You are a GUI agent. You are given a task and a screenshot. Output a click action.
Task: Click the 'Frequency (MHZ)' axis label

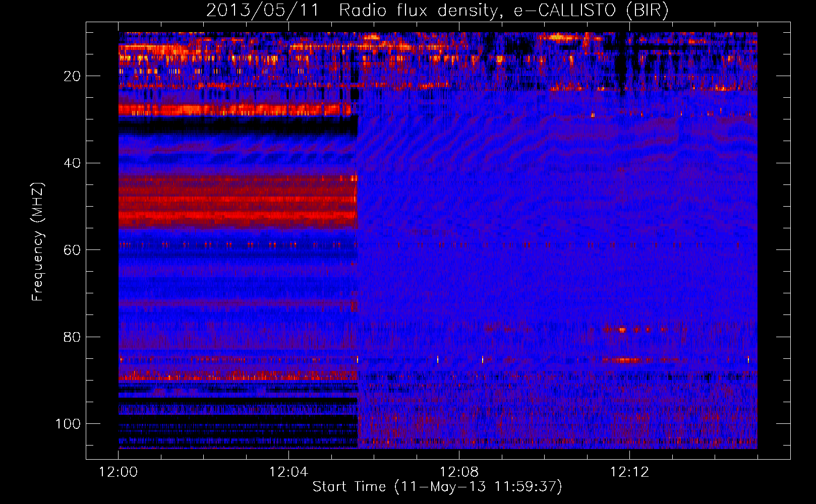coord(38,241)
